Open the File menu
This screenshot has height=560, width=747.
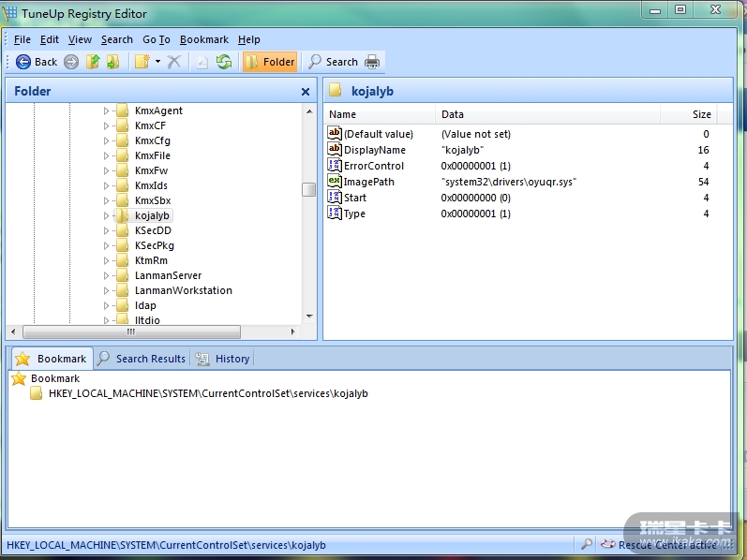pos(22,39)
